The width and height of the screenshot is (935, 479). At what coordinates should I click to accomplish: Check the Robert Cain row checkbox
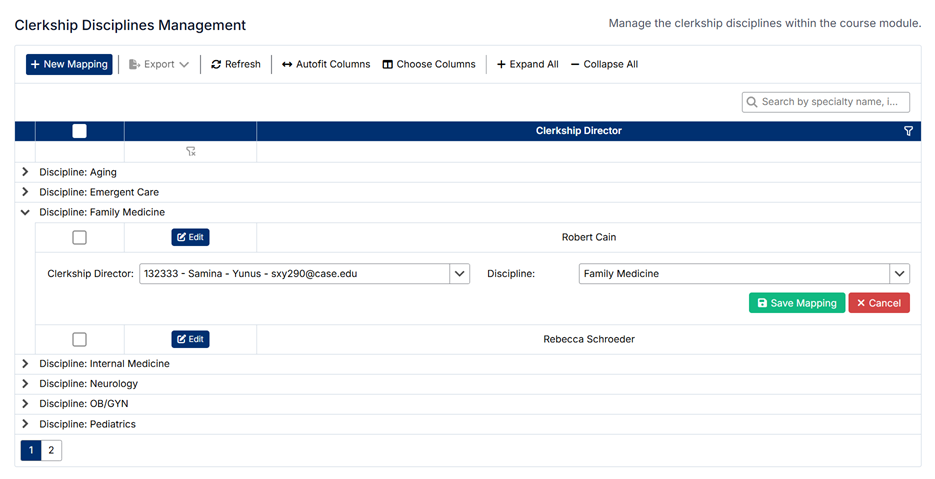coord(80,238)
